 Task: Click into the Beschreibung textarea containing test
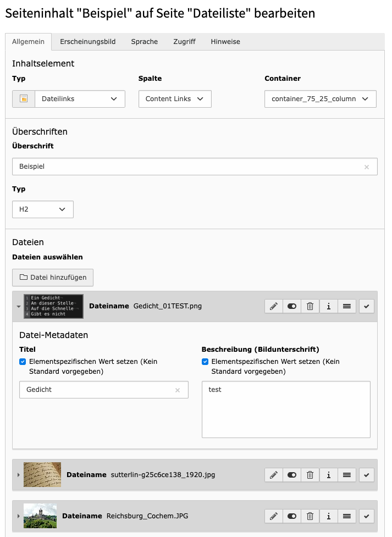(286, 409)
